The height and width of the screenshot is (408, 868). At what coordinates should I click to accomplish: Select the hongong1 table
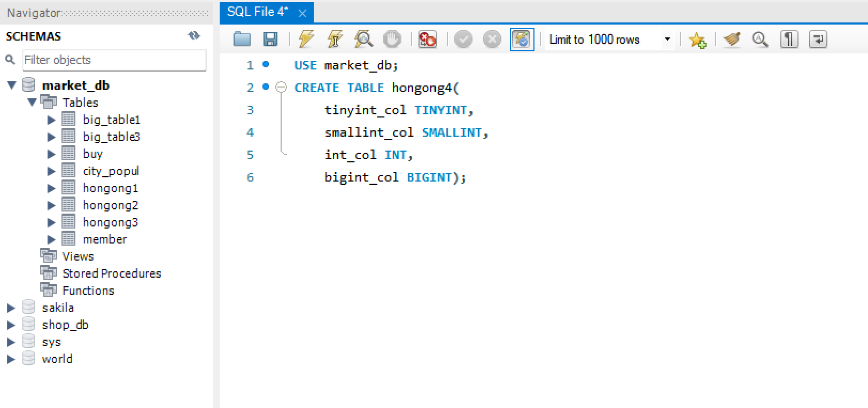[x=110, y=189]
